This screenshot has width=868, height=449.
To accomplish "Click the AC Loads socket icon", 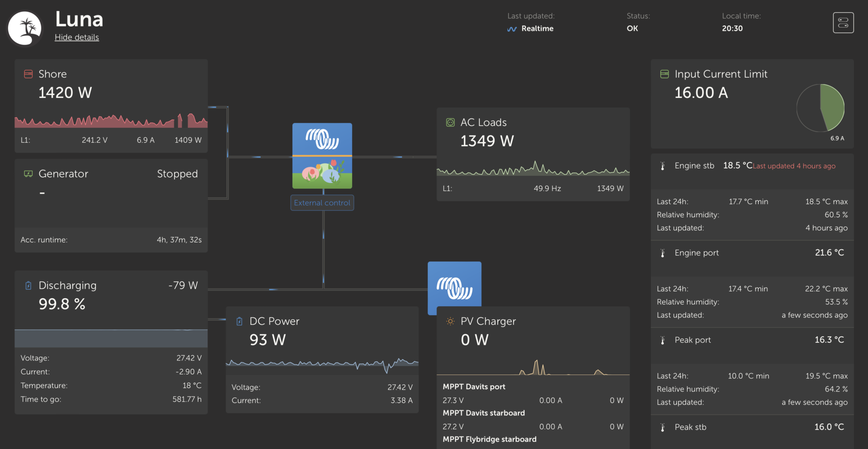I will pos(450,122).
